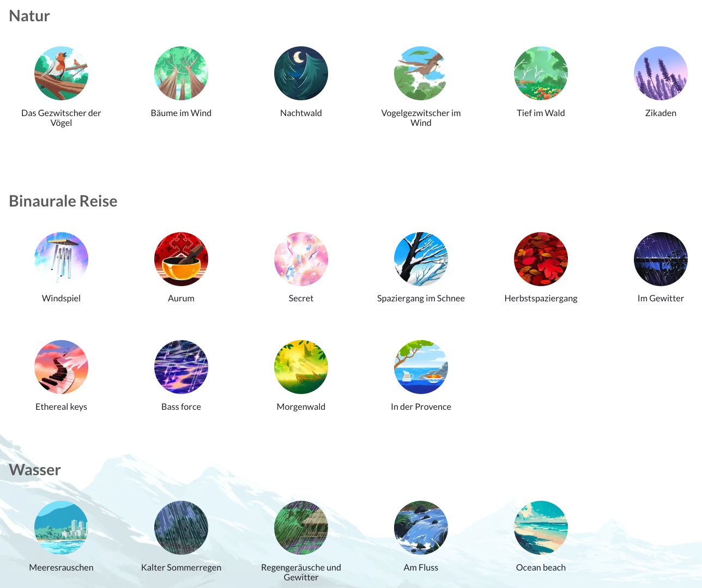Play the Kalter Sommerregen rain sound

tap(181, 528)
